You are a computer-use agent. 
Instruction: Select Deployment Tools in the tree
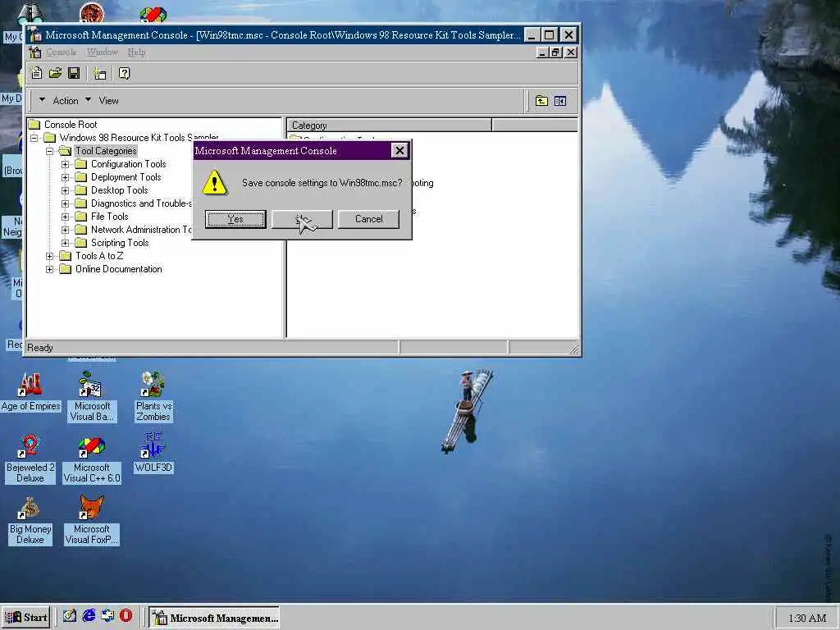(x=126, y=177)
